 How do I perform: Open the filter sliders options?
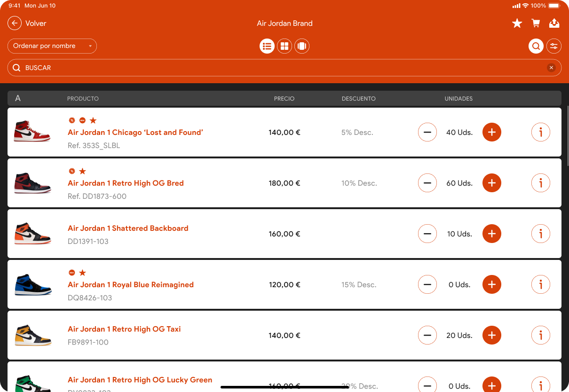554,46
